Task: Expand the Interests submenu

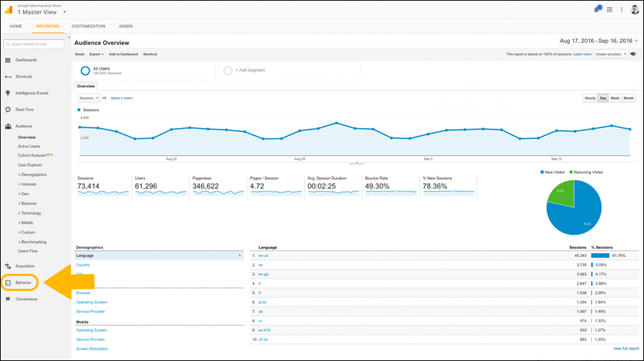Action: (27, 184)
